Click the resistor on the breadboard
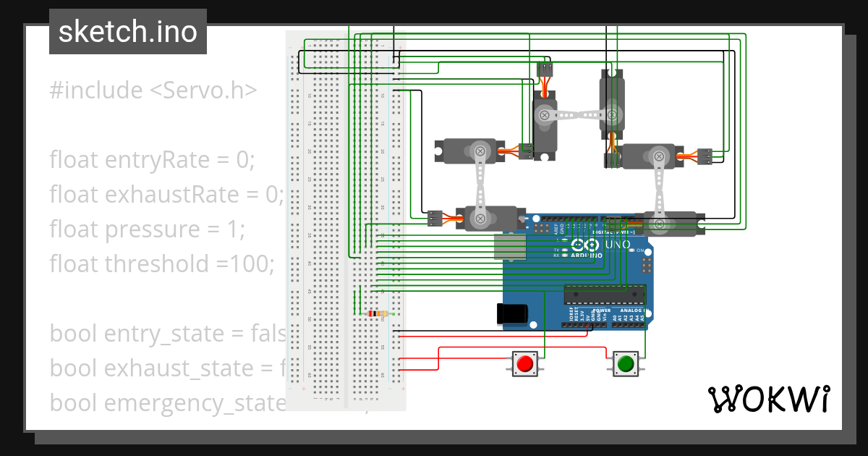The height and width of the screenshot is (456, 868). click(x=377, y=313)
